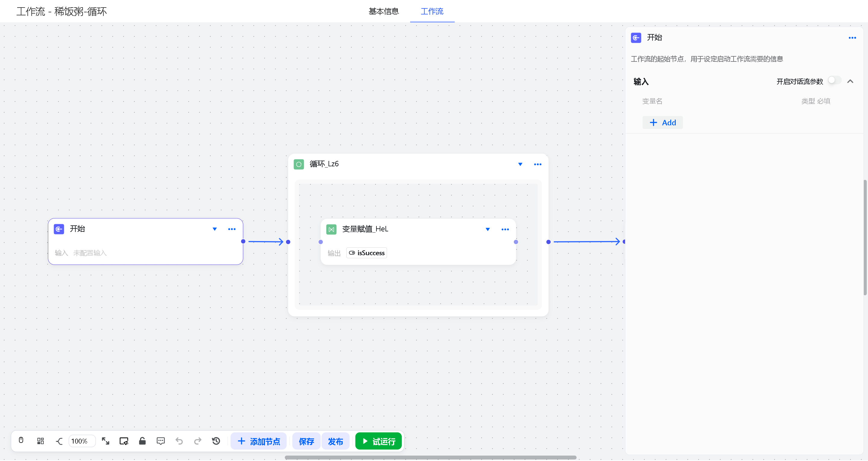Image resolution: width=868 pixels, height=461 pixels.
Task: Click the auto-layout grid icon
Action: pyautogui.click(x=40, y=441)
